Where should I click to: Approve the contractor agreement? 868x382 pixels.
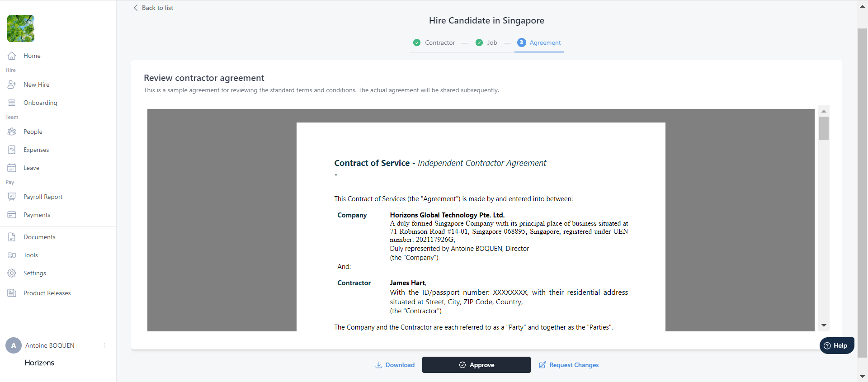[476, 365]
